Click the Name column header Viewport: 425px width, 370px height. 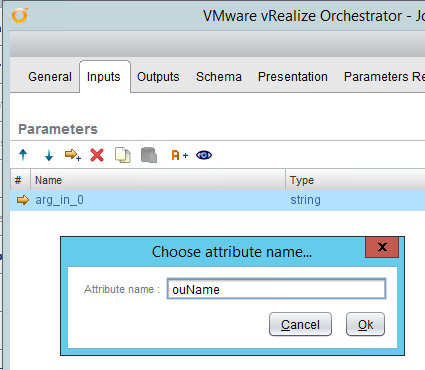click(158, 180)
